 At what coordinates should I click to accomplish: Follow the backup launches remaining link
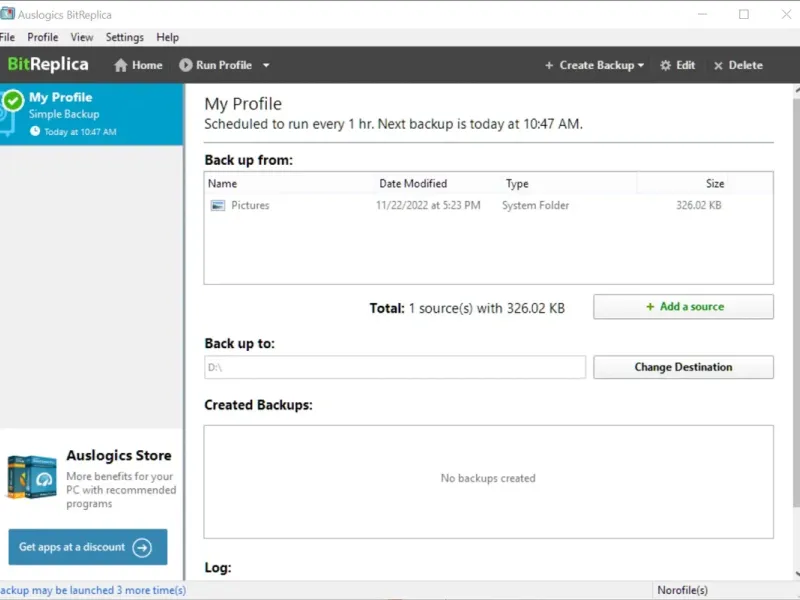point(92,590)
